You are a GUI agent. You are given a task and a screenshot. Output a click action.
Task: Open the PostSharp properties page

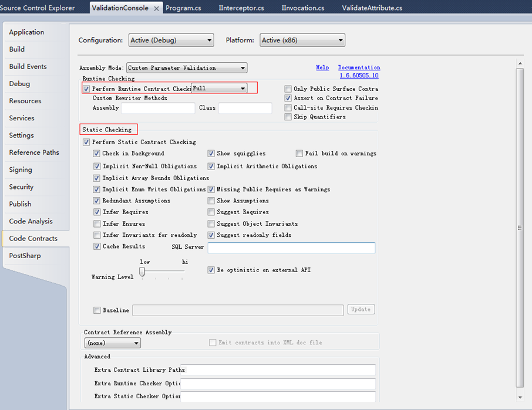point(25,256)
